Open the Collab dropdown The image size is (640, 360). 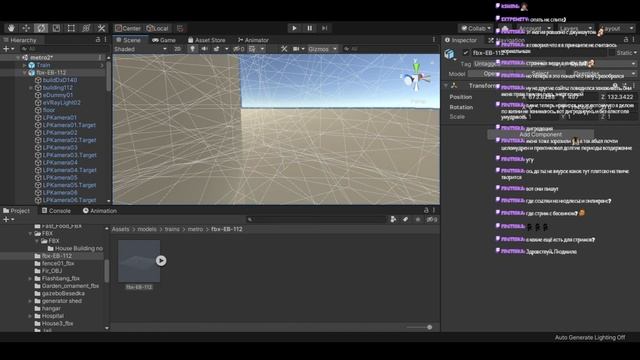click(476, 28)
